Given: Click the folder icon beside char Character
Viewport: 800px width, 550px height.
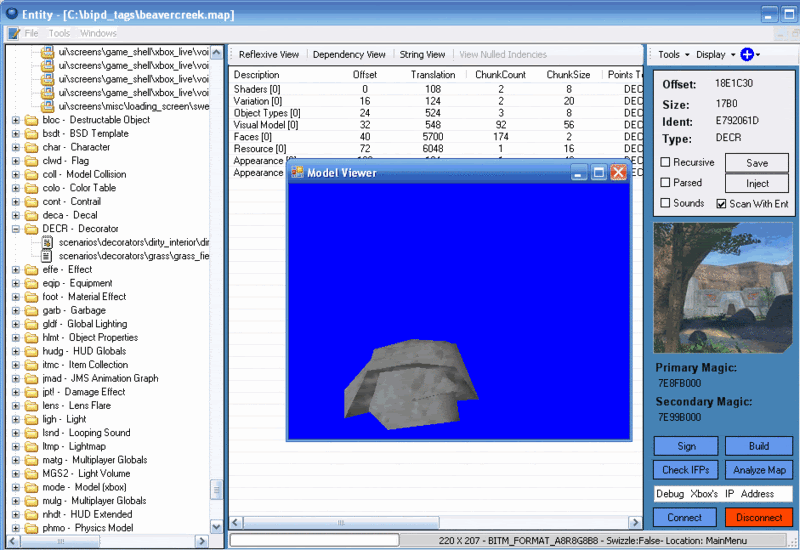Looking at the screenshot, I should (32, 147).
